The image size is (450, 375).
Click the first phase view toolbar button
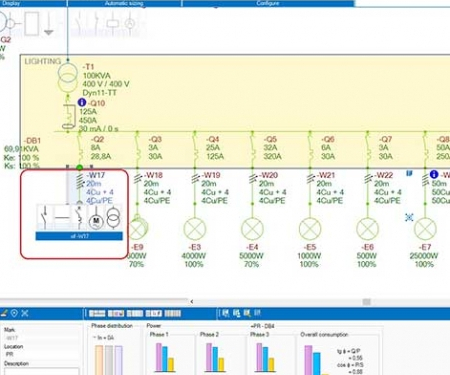coord(97,313)
